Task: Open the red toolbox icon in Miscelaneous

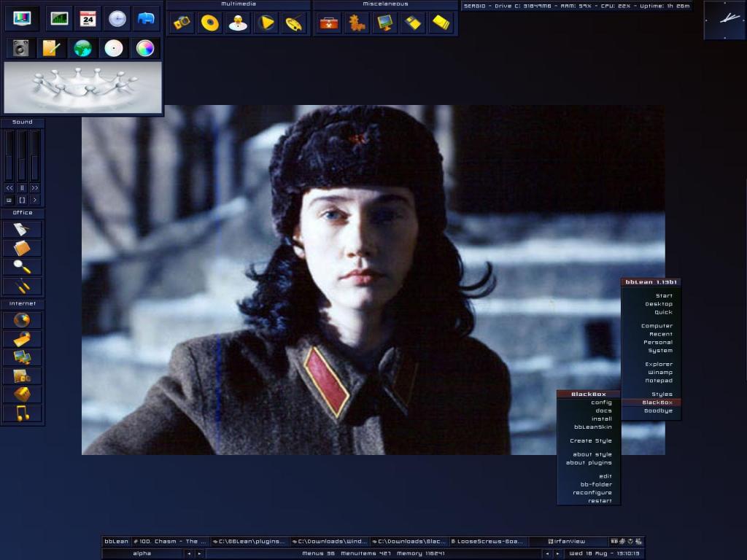Action: (329, 23)
